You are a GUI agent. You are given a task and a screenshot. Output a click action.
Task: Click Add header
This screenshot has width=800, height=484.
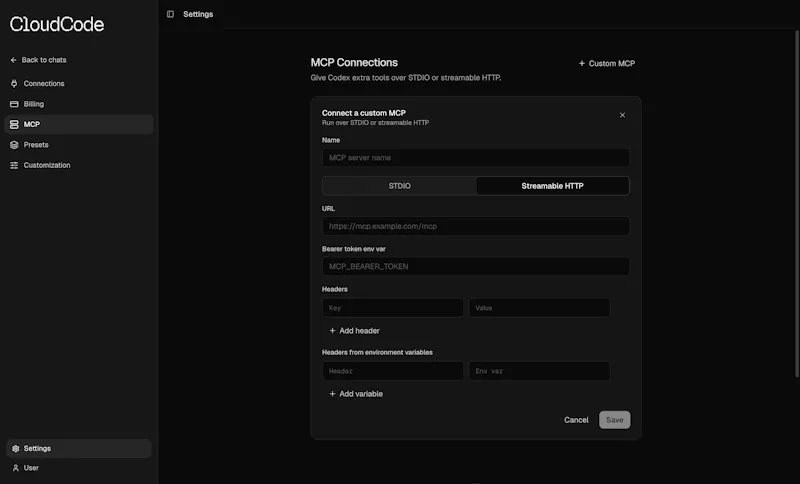click(355, 330)
